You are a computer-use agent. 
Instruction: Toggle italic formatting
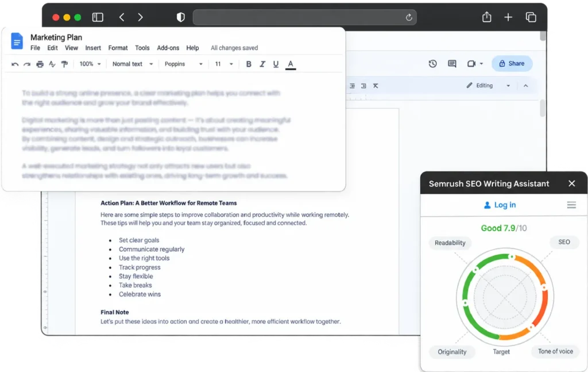point(262,64)
